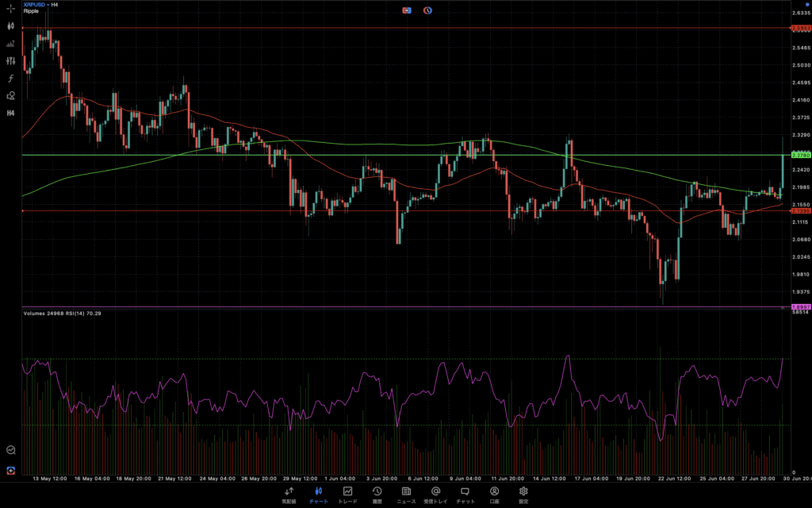Viewport: 812px width, 508px height.
Task: Open the candlestick chart type icon
Action: coord(10,26)
